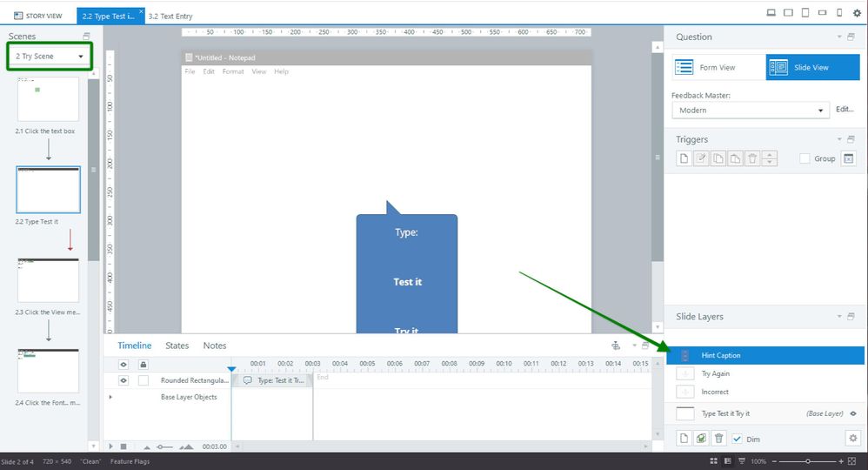This screenshot has height=470, width=868.
Task: Select the Try Again layer
Action: [765, 373]
